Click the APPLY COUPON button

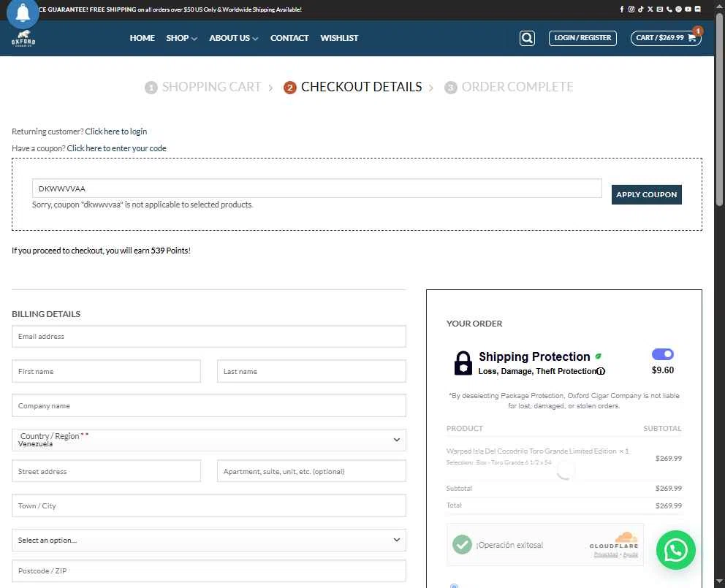pyautogui.click(x=646, y=194)
